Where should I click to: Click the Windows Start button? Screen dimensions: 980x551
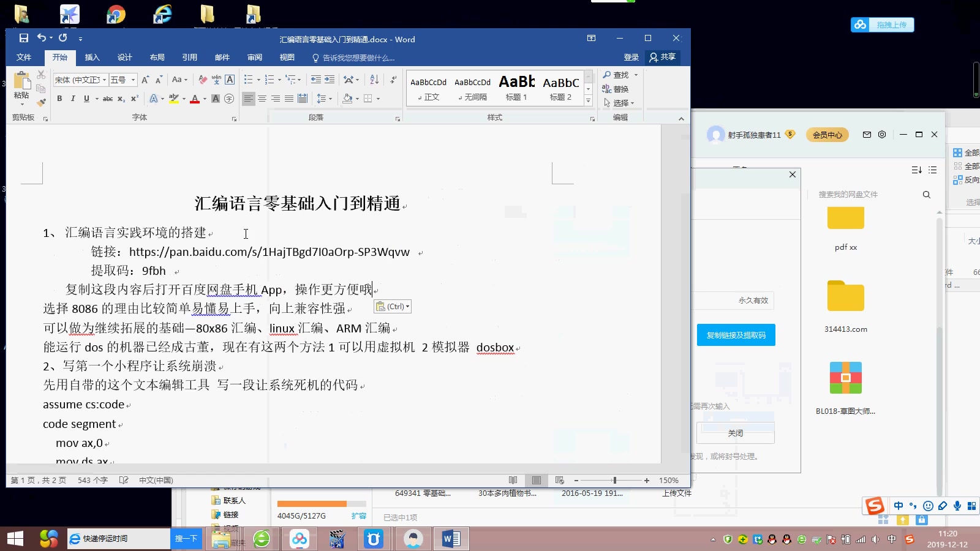15,539
